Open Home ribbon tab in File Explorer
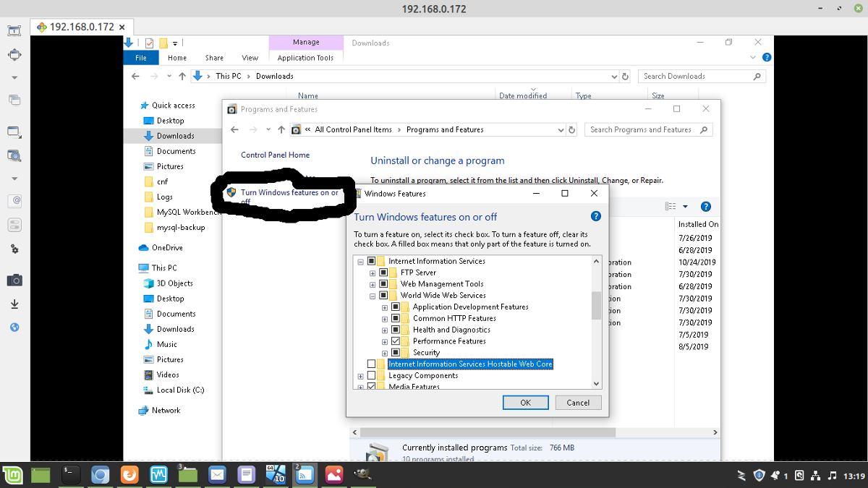This screenshot has height=488, width=868. [x=177, y=58]
